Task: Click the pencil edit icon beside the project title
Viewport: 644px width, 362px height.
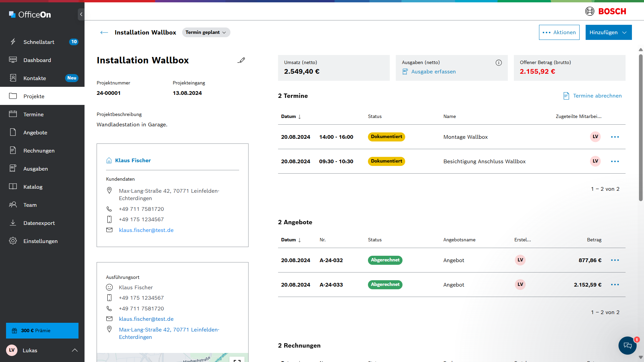Action: click(241, 60)
